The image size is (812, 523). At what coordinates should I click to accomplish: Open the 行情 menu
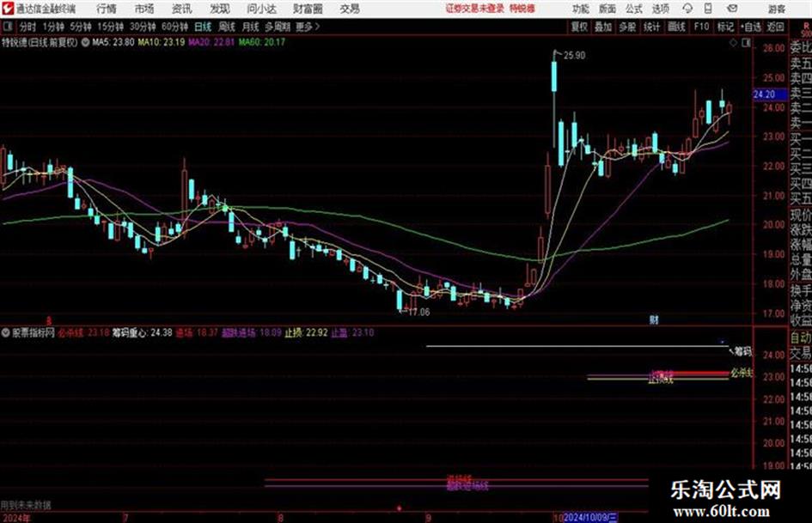point(107,9)
